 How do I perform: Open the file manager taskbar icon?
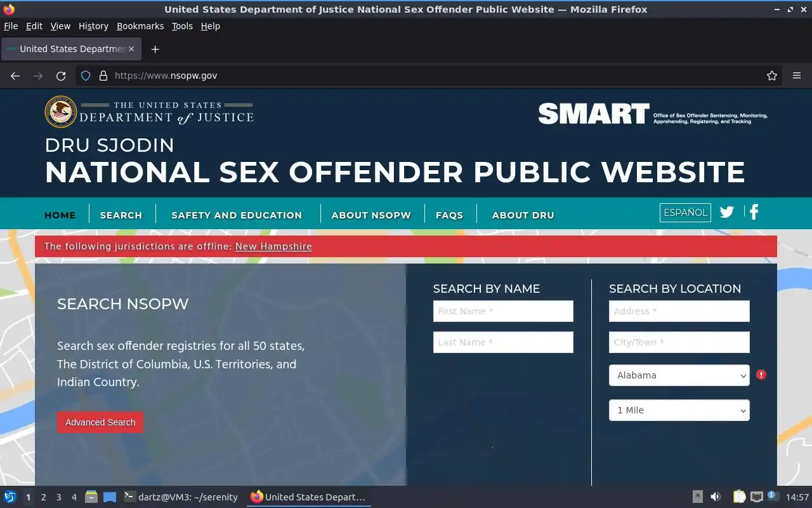point(91,497)
